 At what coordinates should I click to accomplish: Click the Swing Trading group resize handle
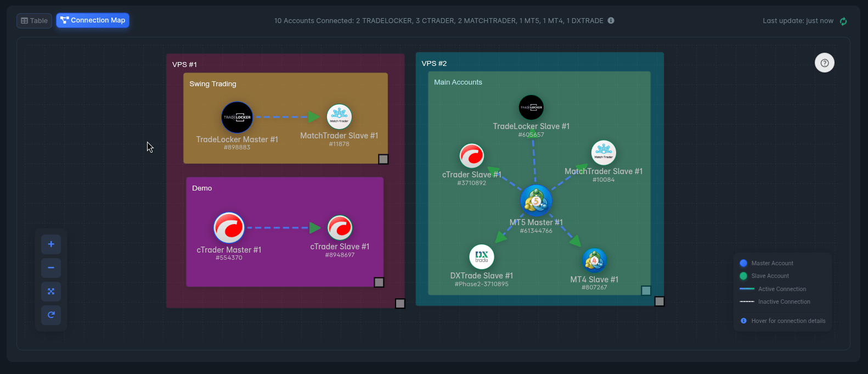click(x=384, y=159)
